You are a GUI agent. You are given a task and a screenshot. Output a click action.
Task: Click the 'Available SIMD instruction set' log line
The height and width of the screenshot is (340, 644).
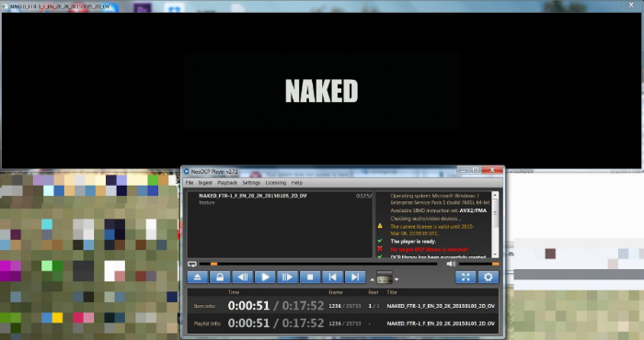[x=438, y=210]
